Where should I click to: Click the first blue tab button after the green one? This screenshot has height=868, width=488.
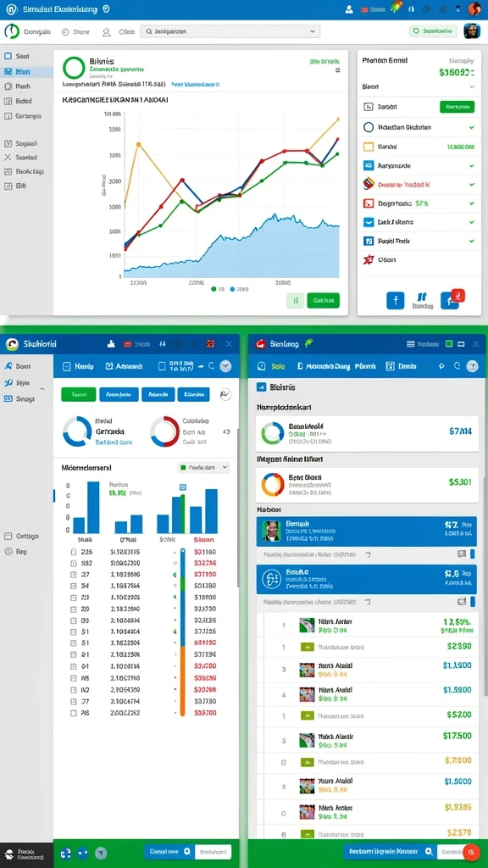[x=119, y=394]
